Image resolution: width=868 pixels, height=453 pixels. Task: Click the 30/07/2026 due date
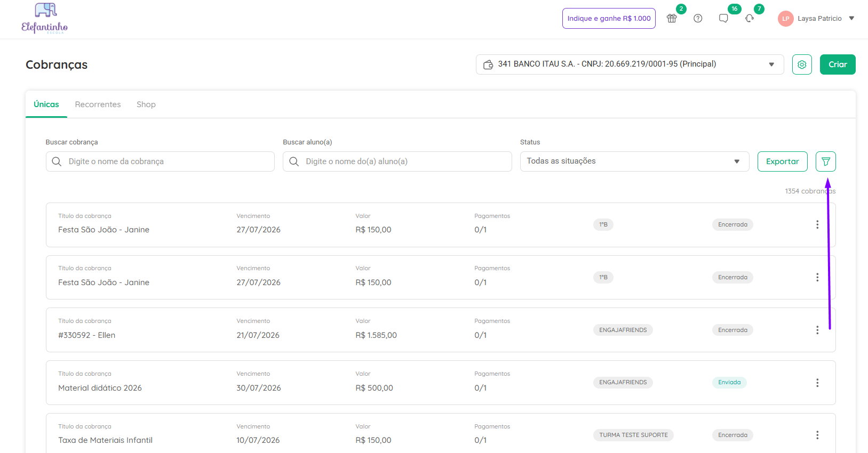[259, 388]
